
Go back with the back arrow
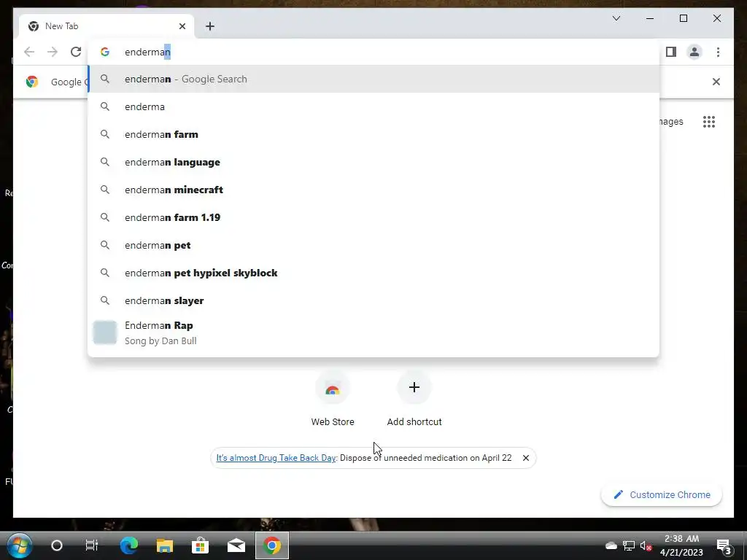(x=29, y=52)
